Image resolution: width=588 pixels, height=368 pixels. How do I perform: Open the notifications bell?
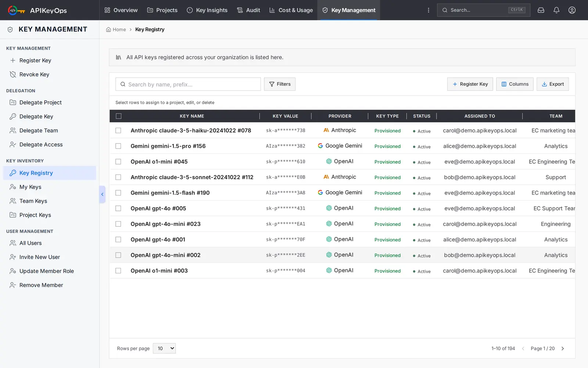tap(556, 10)
